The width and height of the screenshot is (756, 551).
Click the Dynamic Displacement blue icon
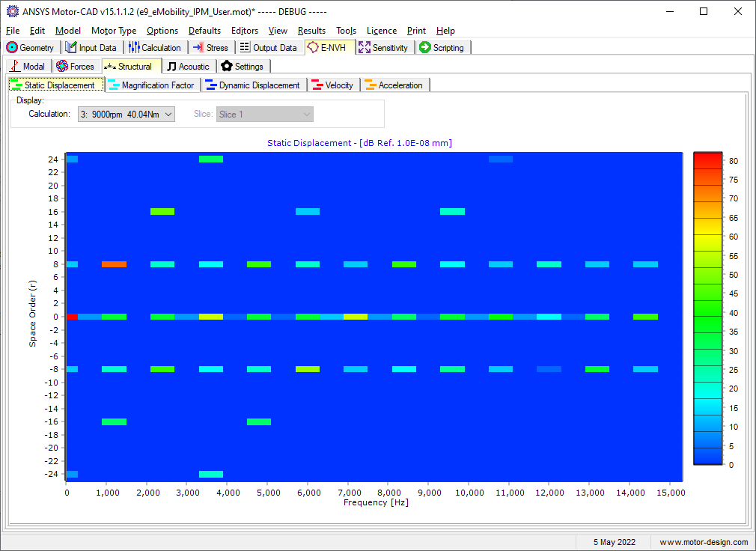coord(211,85)
